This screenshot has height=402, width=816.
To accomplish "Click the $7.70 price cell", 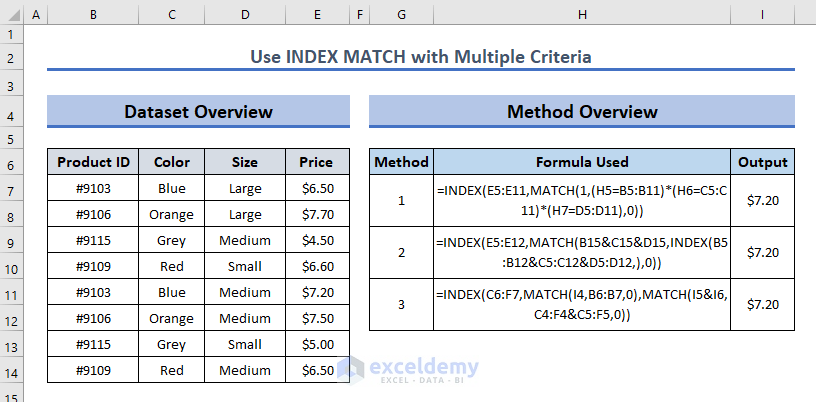I will point(317,214).
